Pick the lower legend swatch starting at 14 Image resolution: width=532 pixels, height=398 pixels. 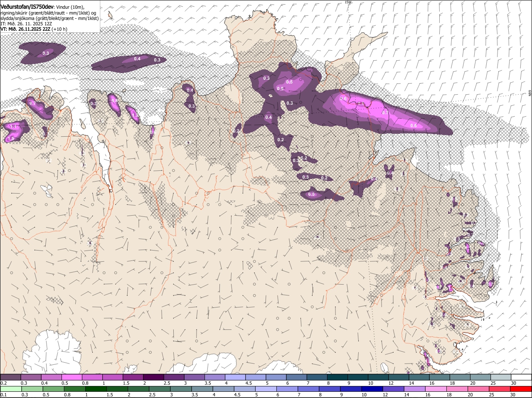click(x=415, y=389)
